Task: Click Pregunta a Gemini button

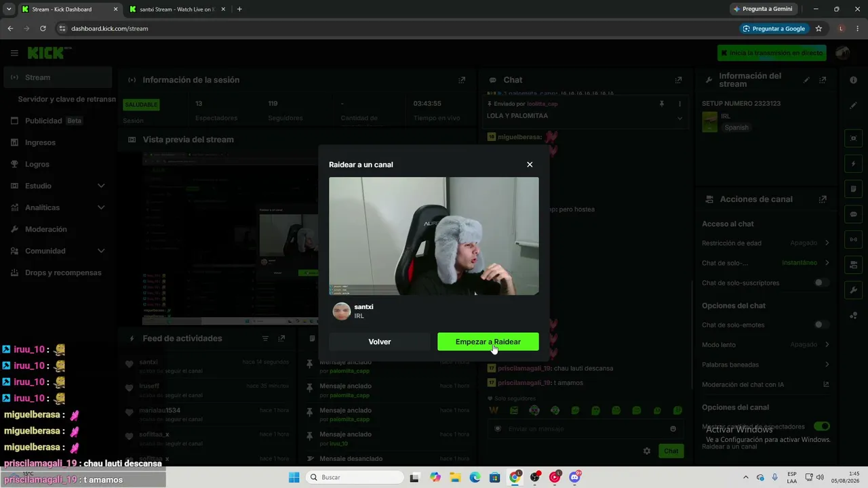Action: [x=763, y=9]
